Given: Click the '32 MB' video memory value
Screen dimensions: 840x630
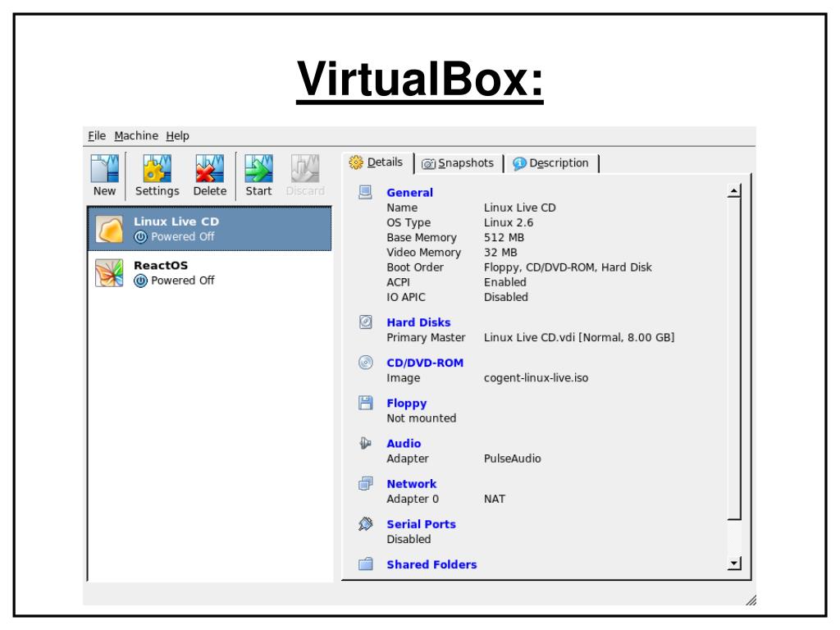Looking at the screenshot, I should [500, 253].
